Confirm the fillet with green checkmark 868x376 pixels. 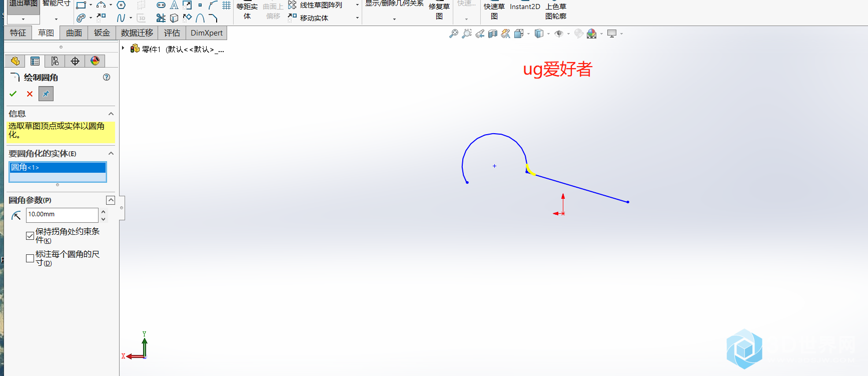click(x=13, y=94)
